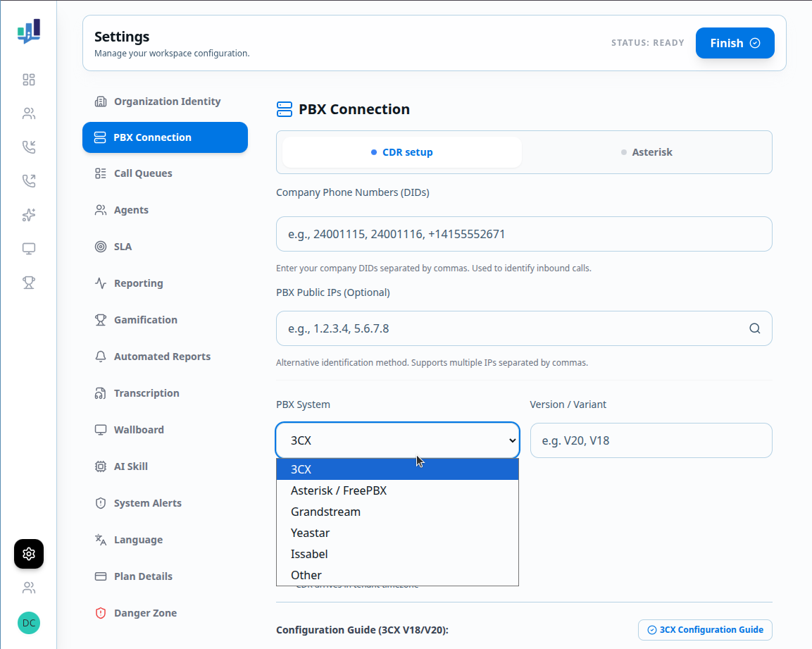Image resolution: width=812 pixels, height=649 pixels.
Task: Choose Issabel from the dropdown list
Action: [x=397, y=554]
